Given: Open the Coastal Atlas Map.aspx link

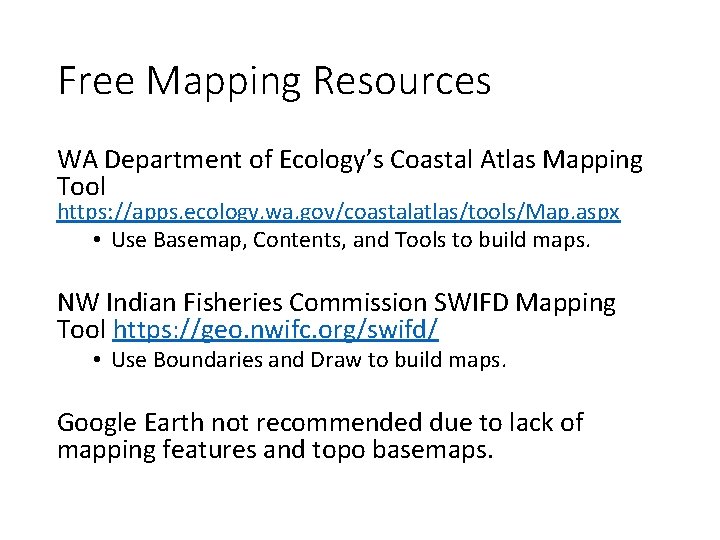Looking at the screenshot, I should (x=338, y=212).
